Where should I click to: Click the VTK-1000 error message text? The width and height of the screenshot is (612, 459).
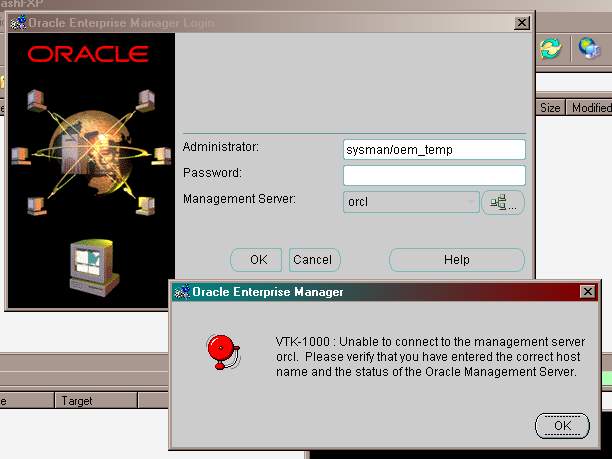pos(430,357)
